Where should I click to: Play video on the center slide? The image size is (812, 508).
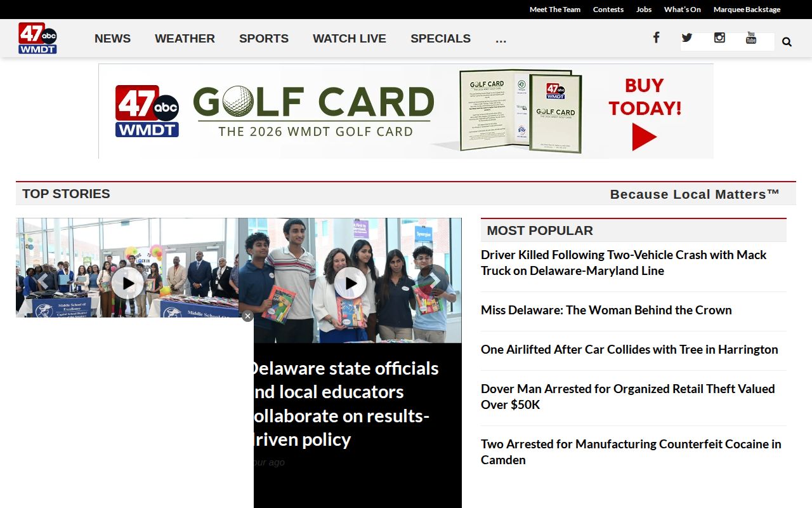pos(350,283)
